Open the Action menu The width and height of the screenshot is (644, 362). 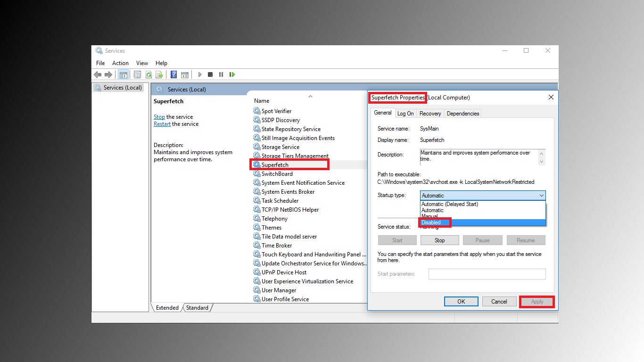click(x=120, y=63)
